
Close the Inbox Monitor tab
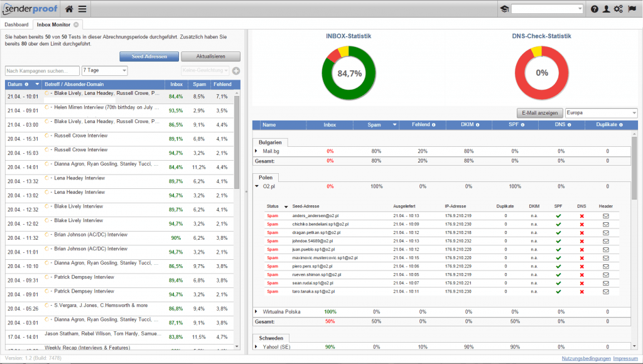76,24
